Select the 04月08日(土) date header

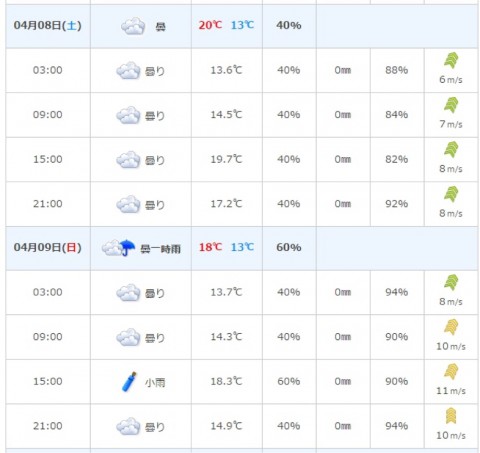[48, 25]
